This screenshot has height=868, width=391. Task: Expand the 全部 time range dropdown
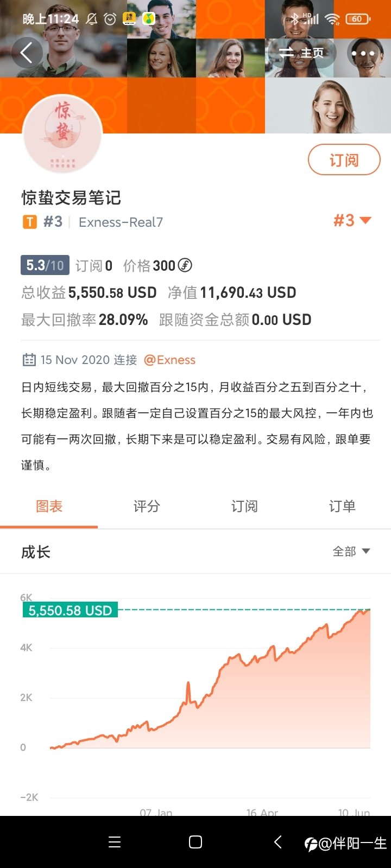[351, 551]
